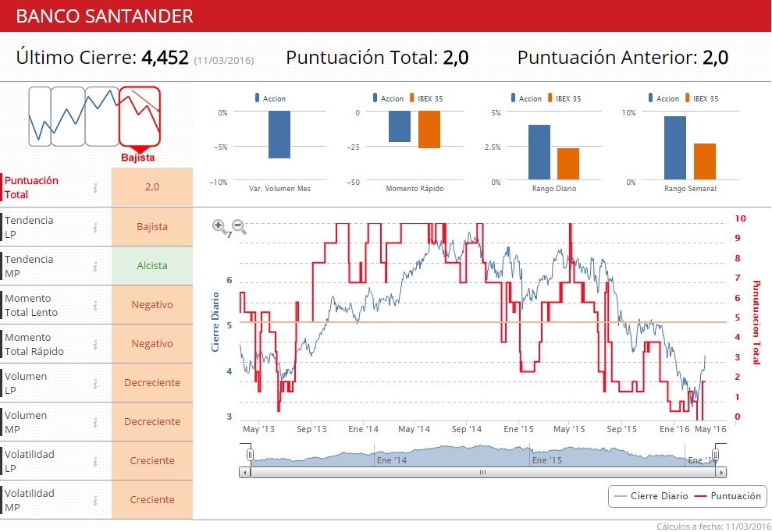Image resolution: width=772 pixels, height=532 pixels.
Task: Click the 2,0 score cell beside Puntuación Total
Action: [x=152, y=187]
